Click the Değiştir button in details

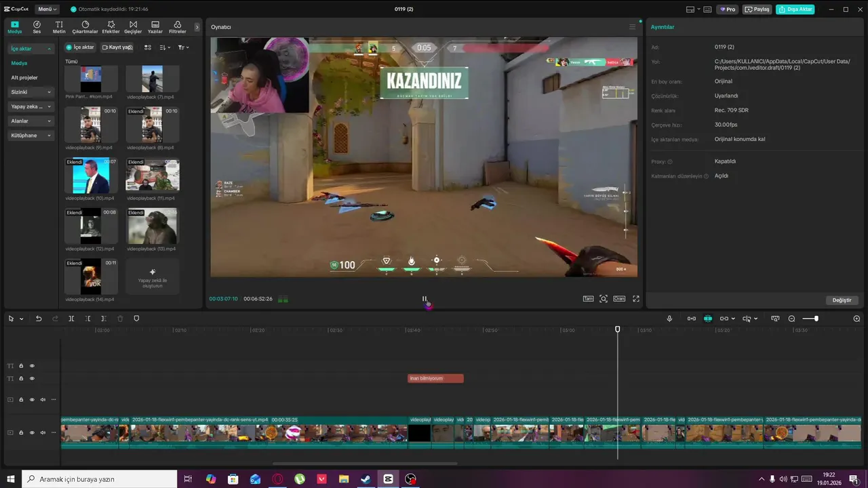[x=842, y=300]
